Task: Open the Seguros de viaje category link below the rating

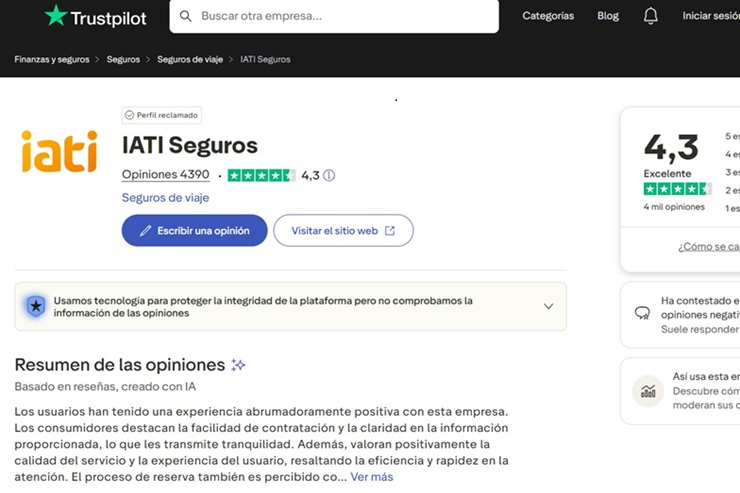Action: pos(166,198)
